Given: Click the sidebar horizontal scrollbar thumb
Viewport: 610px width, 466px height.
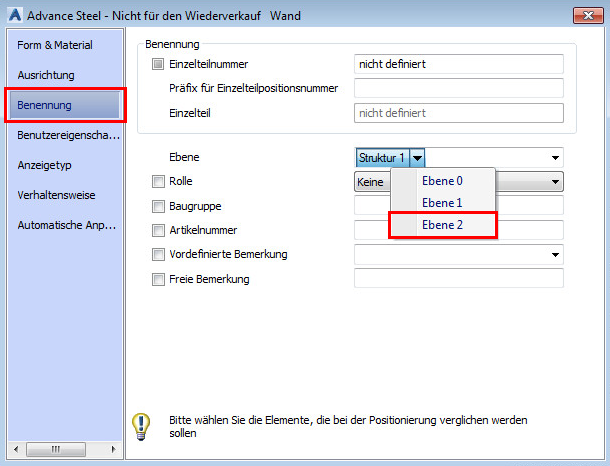Looking at the screenshot, I should [56, 449].
